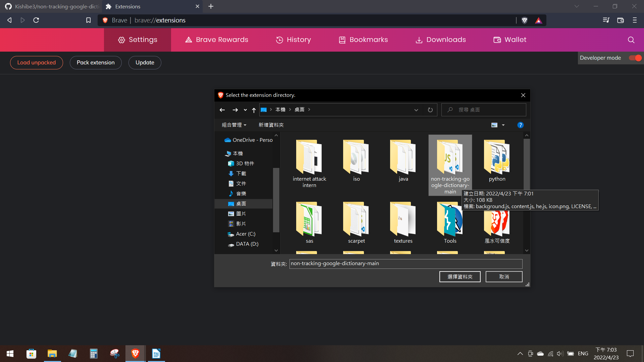
Task: Open File Explorer from the taskbar
Action: (52, 354)
